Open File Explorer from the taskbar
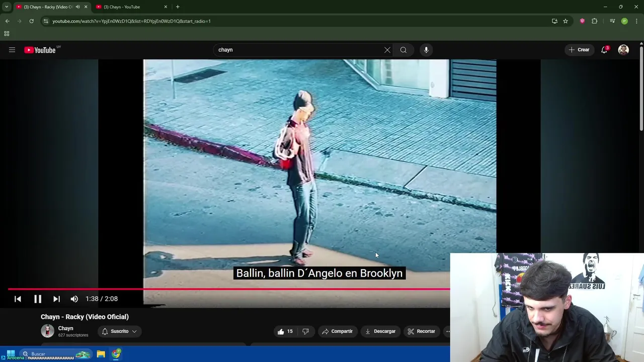The width and height of the screenshot is (644, 362). coord(101,354)
